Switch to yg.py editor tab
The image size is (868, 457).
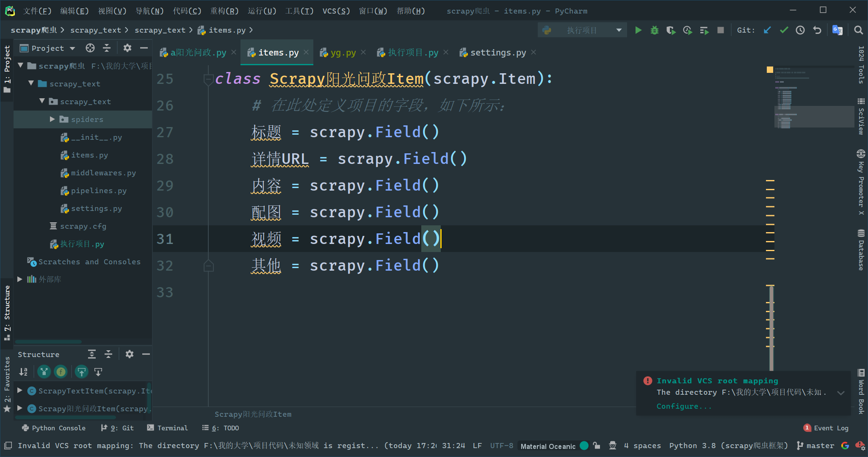pos(343,53)
